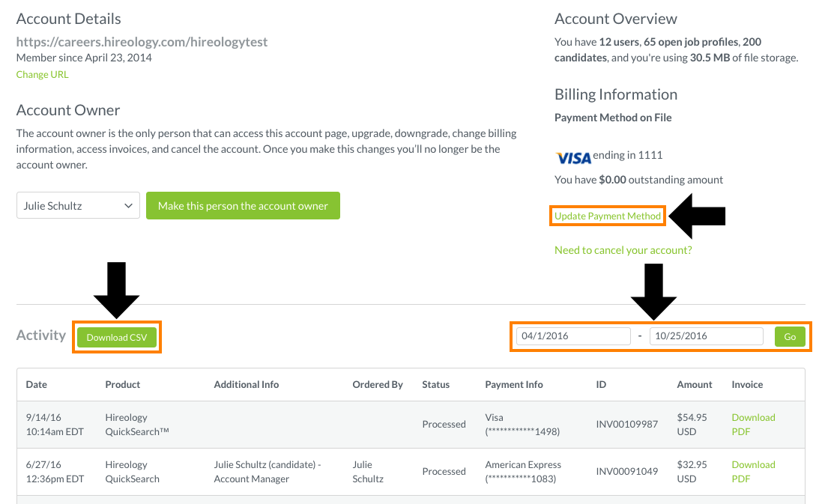Click the start date field 04/1/2016

point(573,336)
